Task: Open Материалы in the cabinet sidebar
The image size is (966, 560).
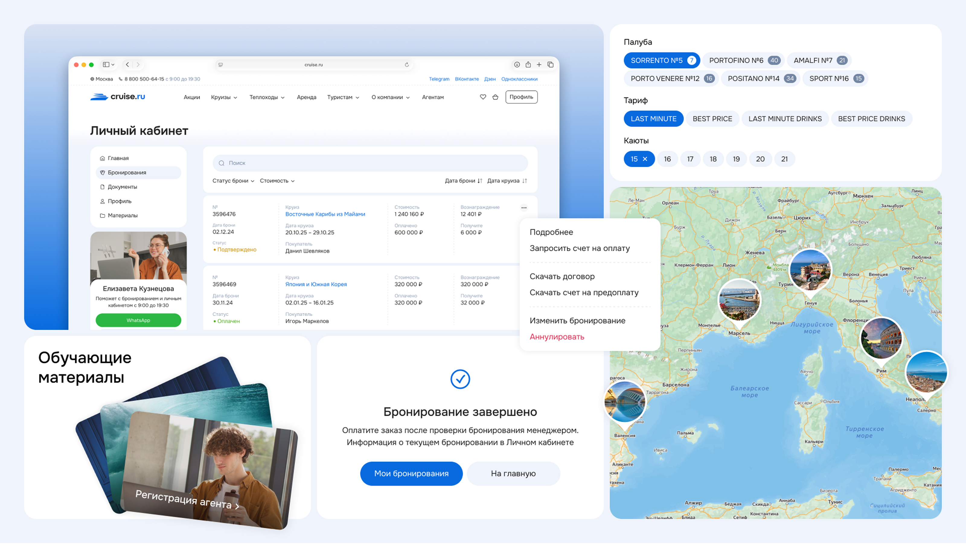Action: coord(138,216)
